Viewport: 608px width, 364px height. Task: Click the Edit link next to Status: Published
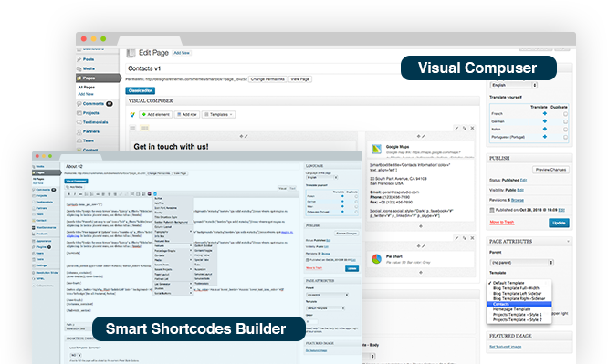[x=523, y=181]
